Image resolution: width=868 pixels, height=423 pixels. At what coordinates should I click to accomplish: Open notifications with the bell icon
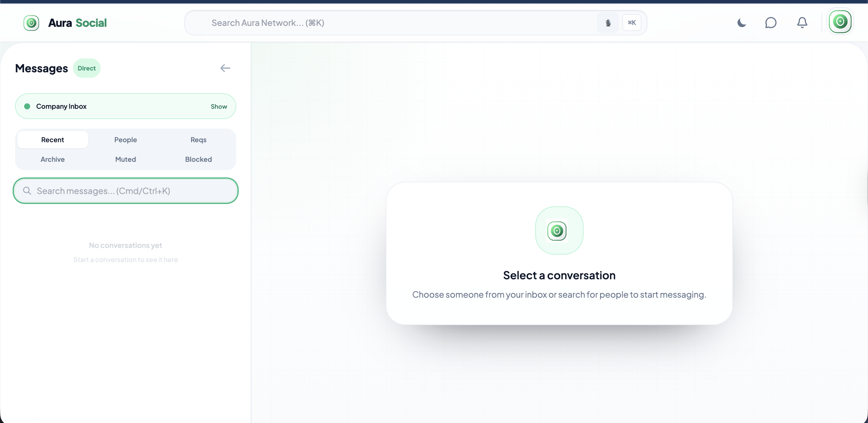[802, 23]
